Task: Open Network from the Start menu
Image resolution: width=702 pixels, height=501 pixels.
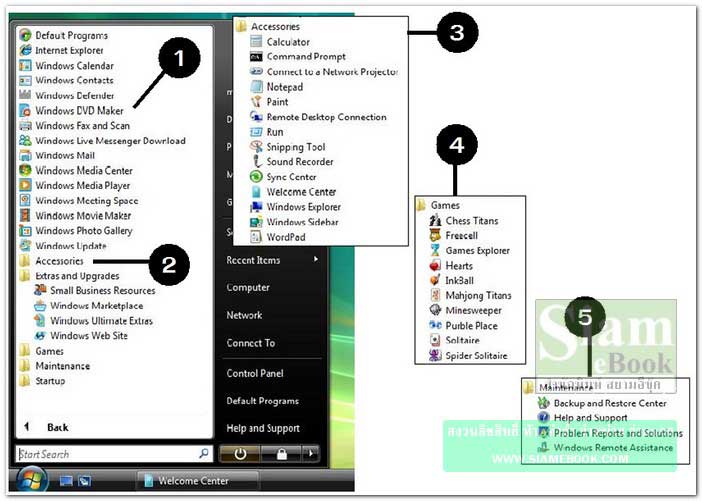Action: click(x=244, y=315)
